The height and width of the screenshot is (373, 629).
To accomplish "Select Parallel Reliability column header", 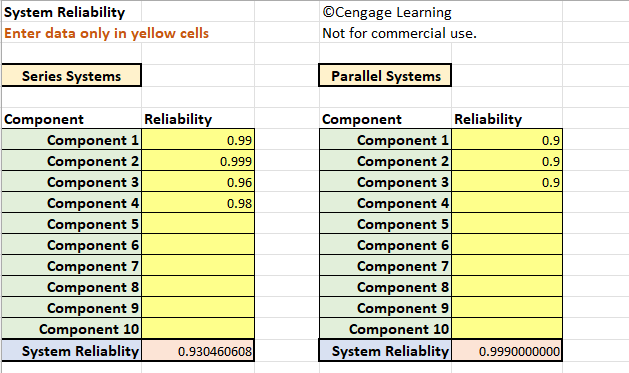I will (x=507, y=119).
